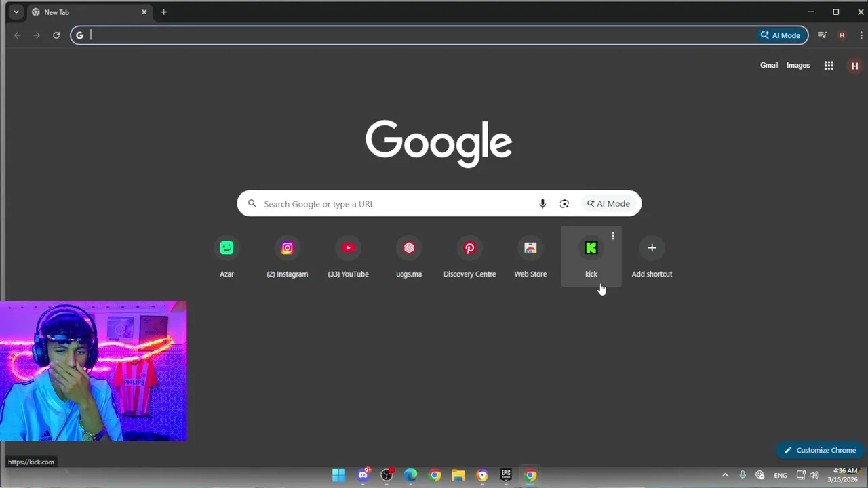Image resolution: width=868 pixels, height=488 pixels.
Task: Click the microphone tray icon
Action: pyautogui.click(x=743, y=475)
